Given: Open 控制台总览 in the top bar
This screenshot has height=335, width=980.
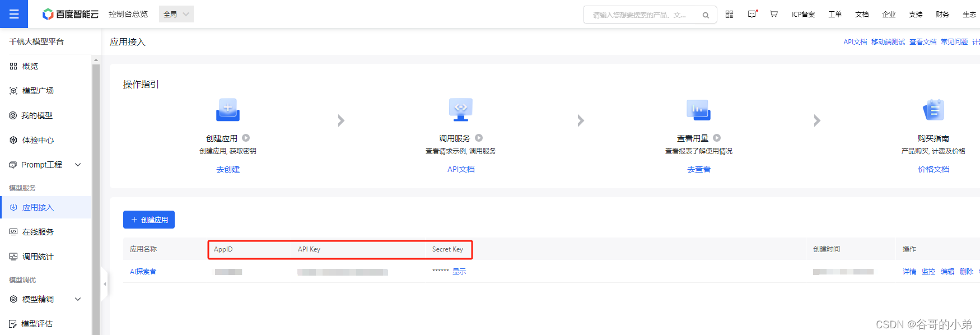Looking at the screenshot, I should tap(128, 14).
